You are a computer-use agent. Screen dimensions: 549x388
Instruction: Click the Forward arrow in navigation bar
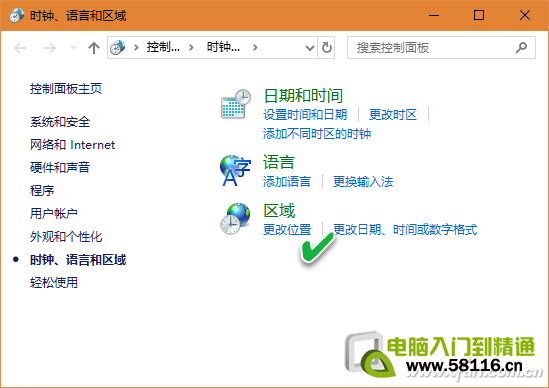(49, 48)
